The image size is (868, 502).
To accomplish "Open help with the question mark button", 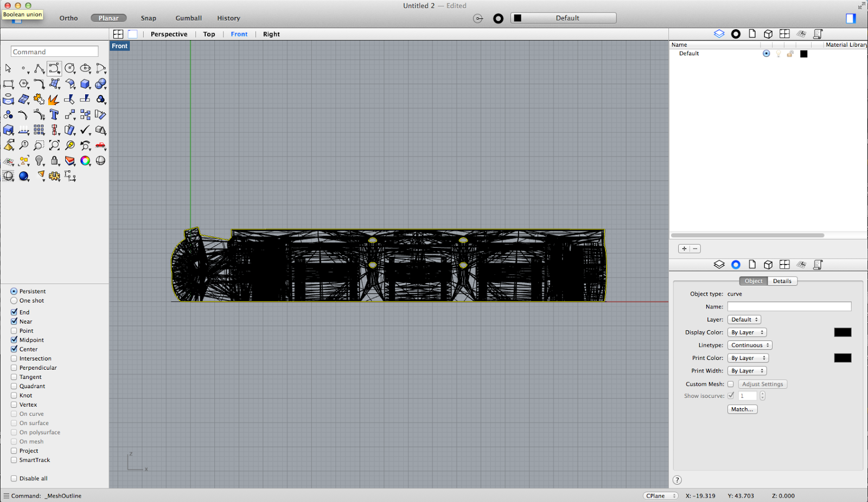I will tap(677, 480).
